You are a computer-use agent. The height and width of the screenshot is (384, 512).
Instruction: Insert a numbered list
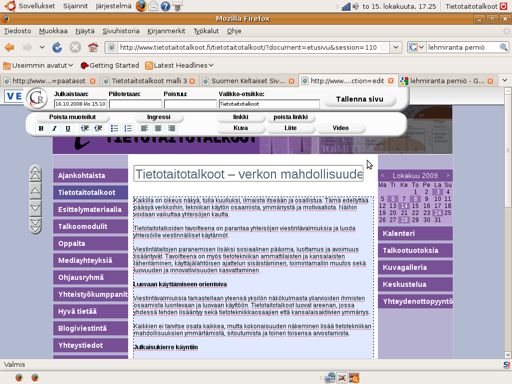click(x=128, y=128)
